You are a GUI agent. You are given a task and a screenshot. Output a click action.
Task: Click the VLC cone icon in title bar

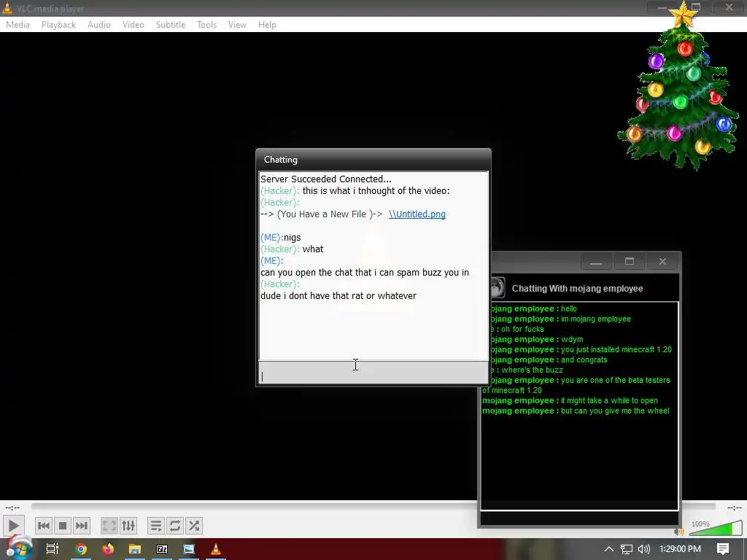coord(7,7)
